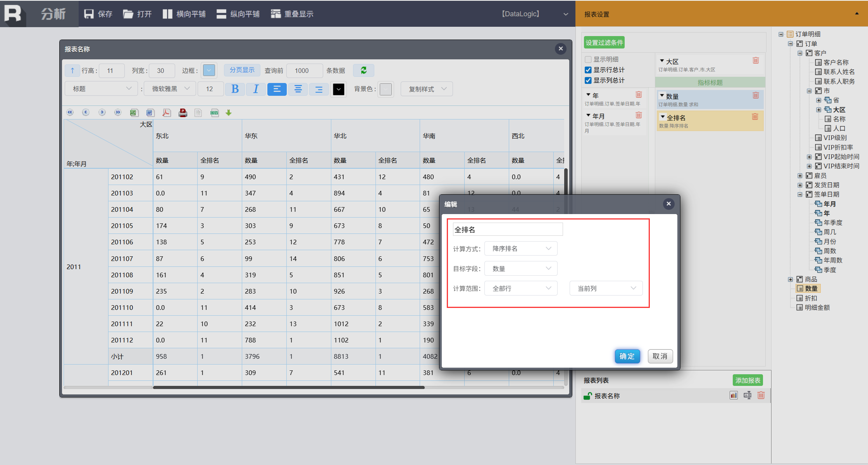Collapse the 签单日期 tree node

[x=800, y=194]
